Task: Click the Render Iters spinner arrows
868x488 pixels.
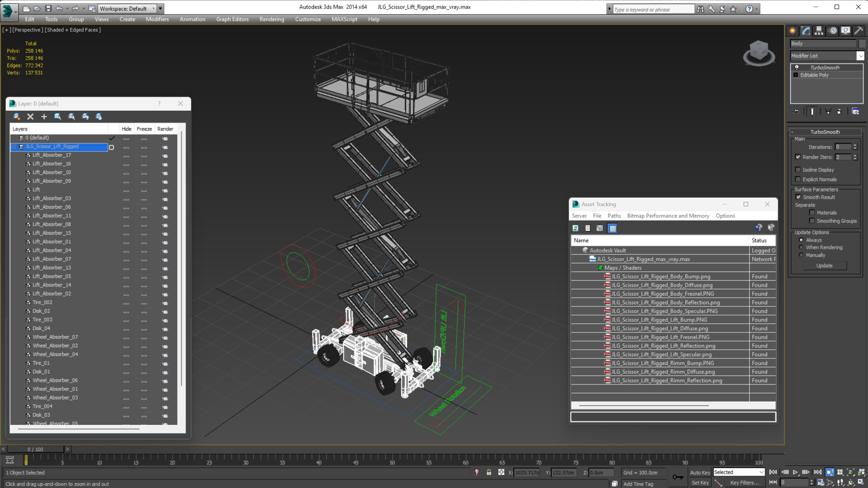Action: click(855, 157)
